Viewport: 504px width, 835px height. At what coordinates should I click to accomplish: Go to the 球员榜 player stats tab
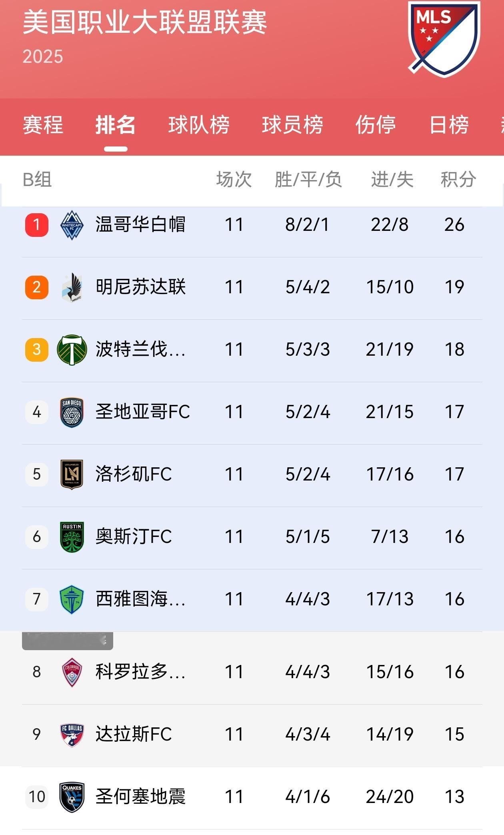pos(292,125)
